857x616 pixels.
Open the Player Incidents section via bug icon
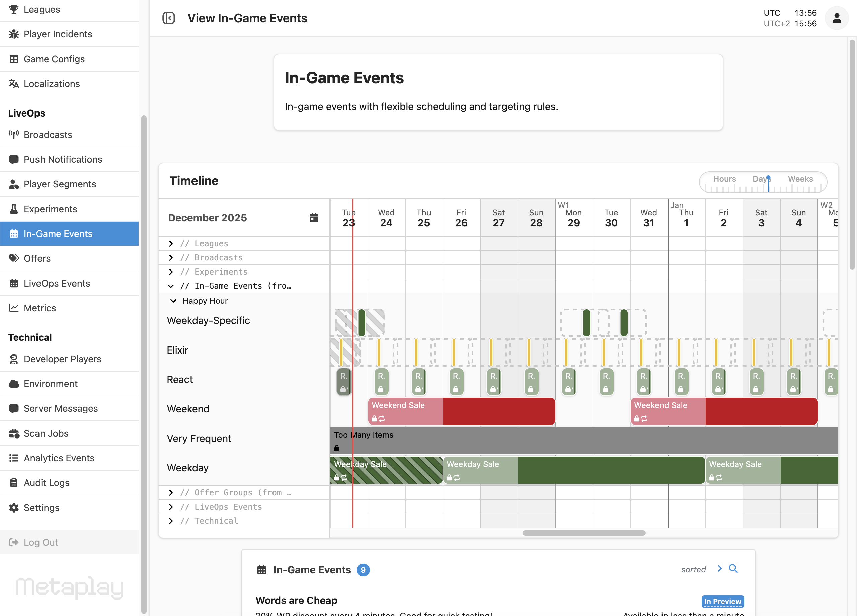click(14, 34)
